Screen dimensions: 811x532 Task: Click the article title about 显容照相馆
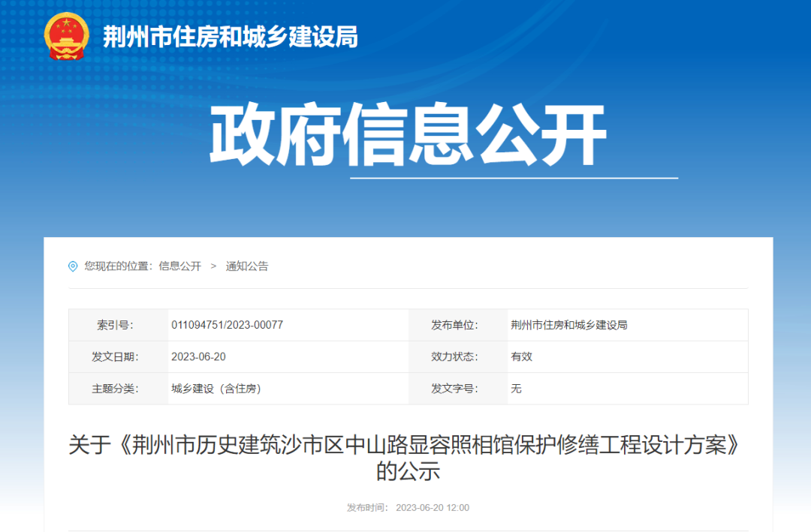(x=408, y=458)
